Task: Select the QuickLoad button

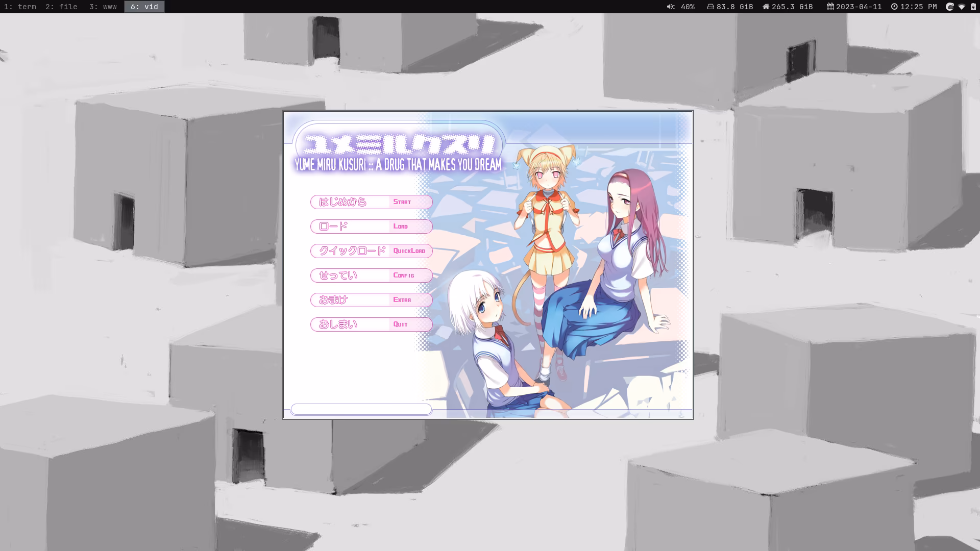Action: (371, 251)
